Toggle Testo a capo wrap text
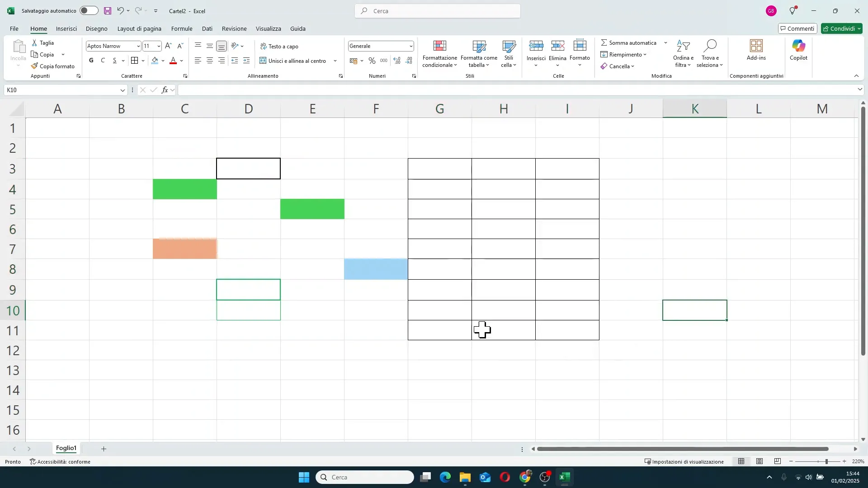The width and height of the screenshot is (868, 488). coord(279,46)
